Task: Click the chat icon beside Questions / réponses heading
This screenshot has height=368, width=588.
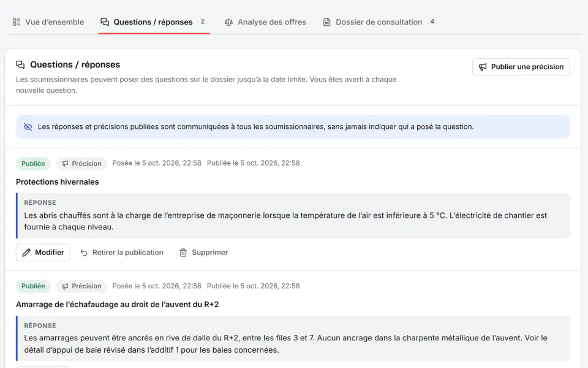Action: (x=20, y=64)
